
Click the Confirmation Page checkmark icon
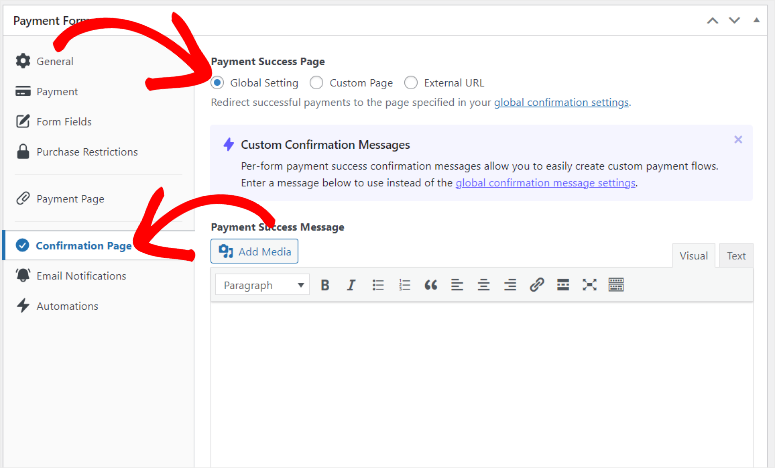22,245
